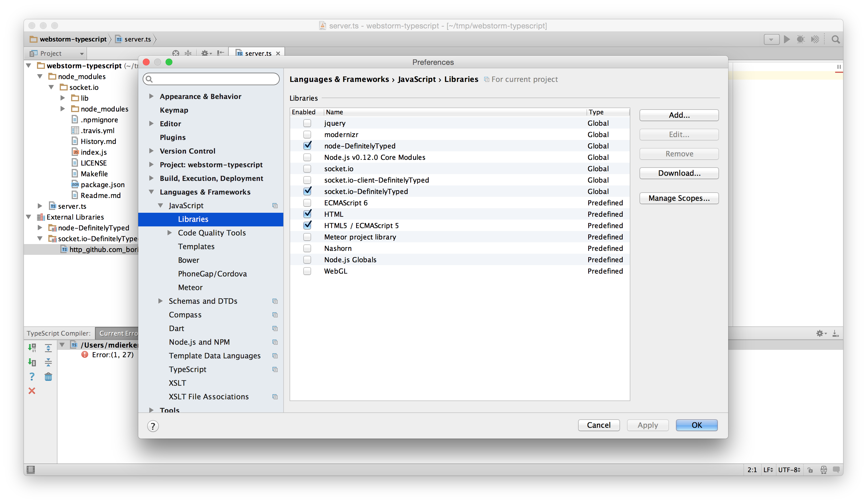Click the Scroll from Source target icon
This screenshot has width=867, height=504.
tap(176, 53)
